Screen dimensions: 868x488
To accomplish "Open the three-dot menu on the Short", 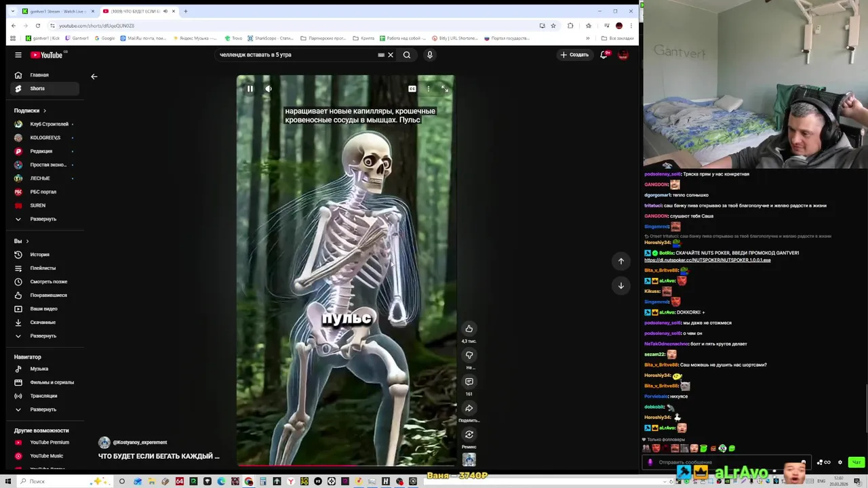I will pos(428,89).
